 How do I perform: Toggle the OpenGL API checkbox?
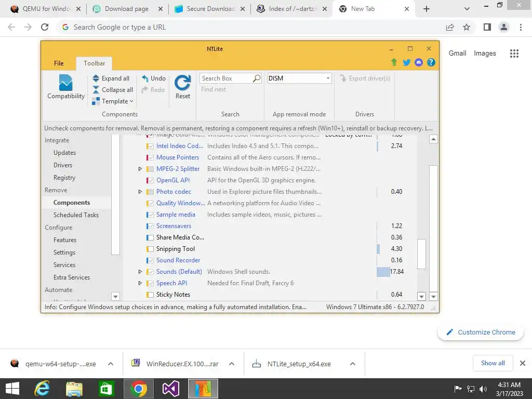point(150,180)
